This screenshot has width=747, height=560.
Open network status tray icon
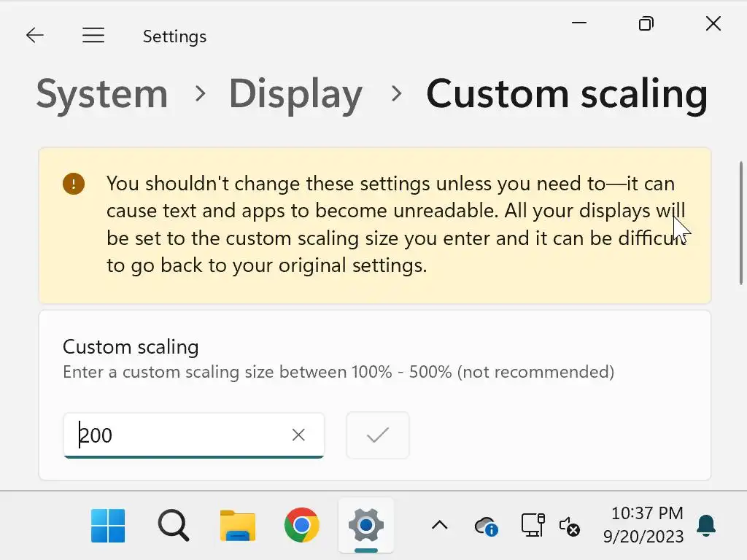pyautogui.click(x=532, y=526)
